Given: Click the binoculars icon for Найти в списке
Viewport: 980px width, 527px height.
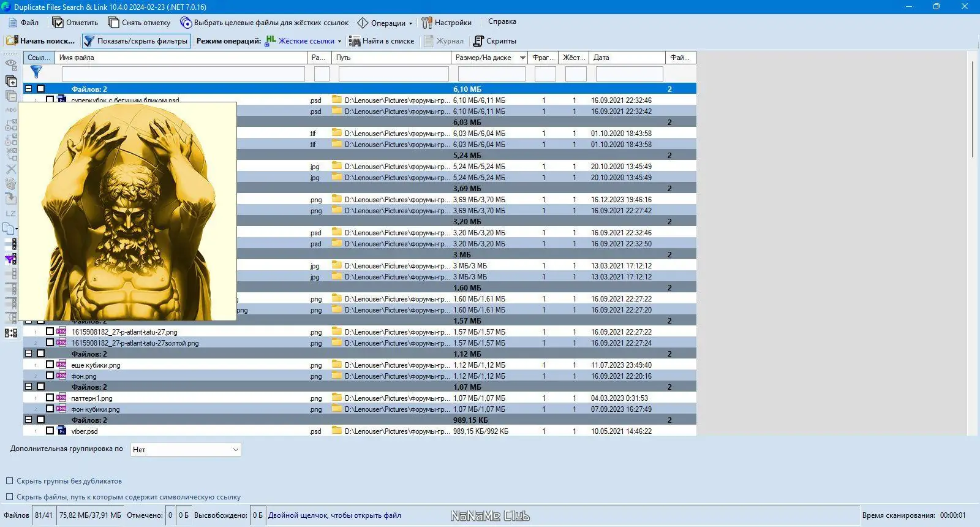Looking at the screenshot, I should [x=354, y=41].
